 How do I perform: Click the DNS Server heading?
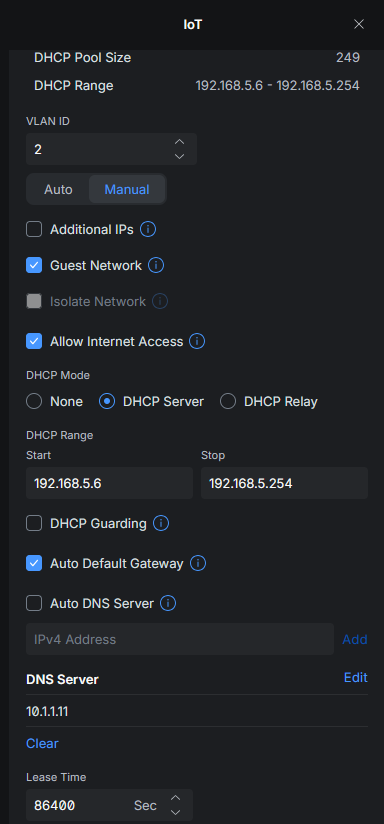click(x=63, y=679)
